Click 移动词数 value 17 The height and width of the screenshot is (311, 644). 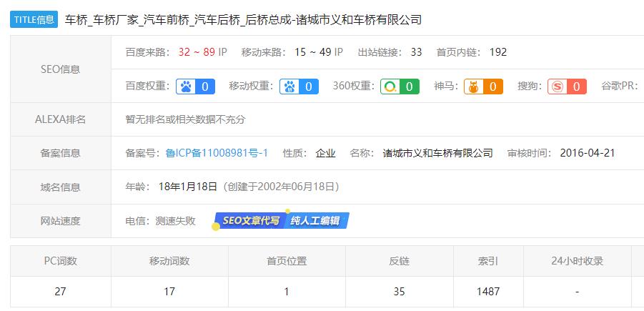[x=169, y=292]
